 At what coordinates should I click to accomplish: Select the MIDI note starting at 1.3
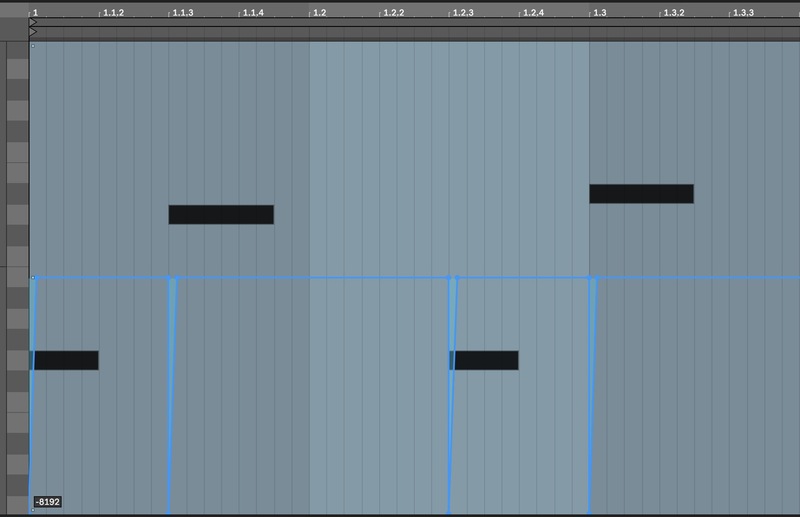(641, 194)
